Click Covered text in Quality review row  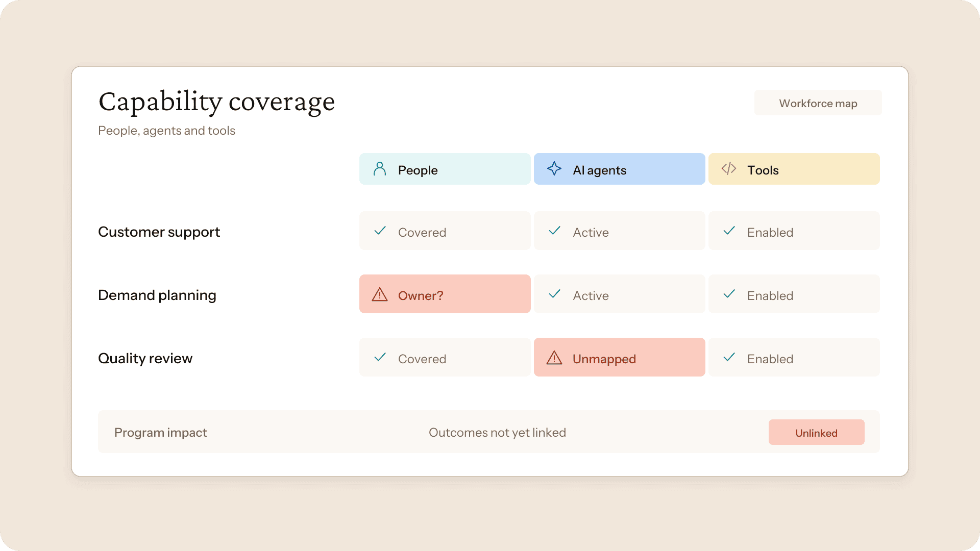(x=422, y=359)
